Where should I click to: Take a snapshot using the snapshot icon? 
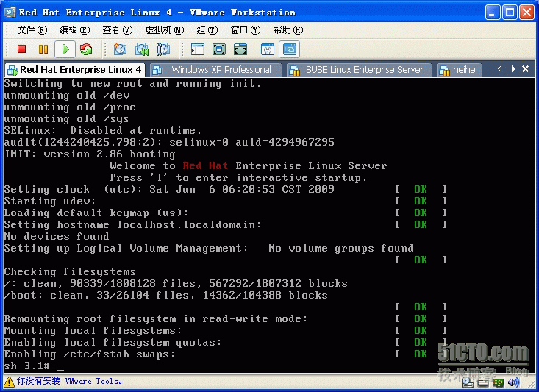(121, 49)
